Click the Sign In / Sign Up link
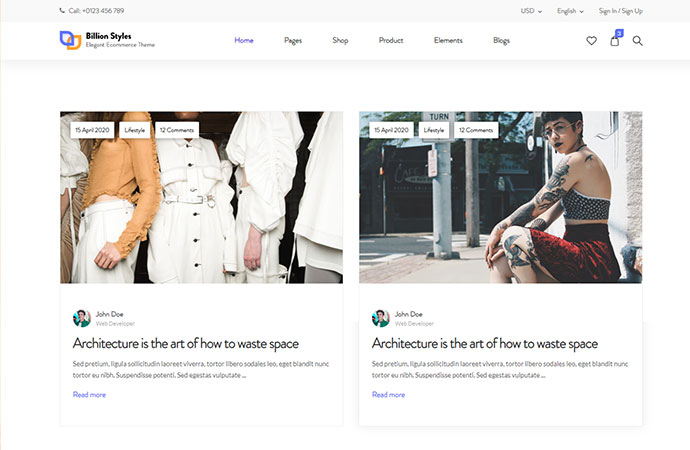Viewport: 690px width, 450px height. tap(620, 11)
